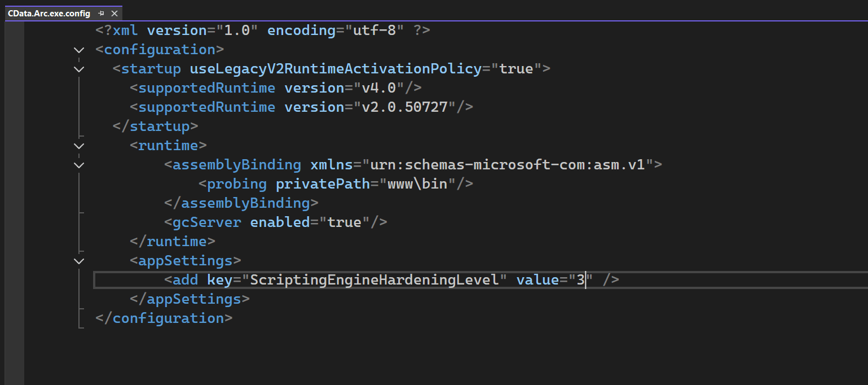Click the supportedRuntime "v4.0" version value
Image resolution: width=868 pixels, height=385 pixels.
pyautogui.click(x=378, y=88)
